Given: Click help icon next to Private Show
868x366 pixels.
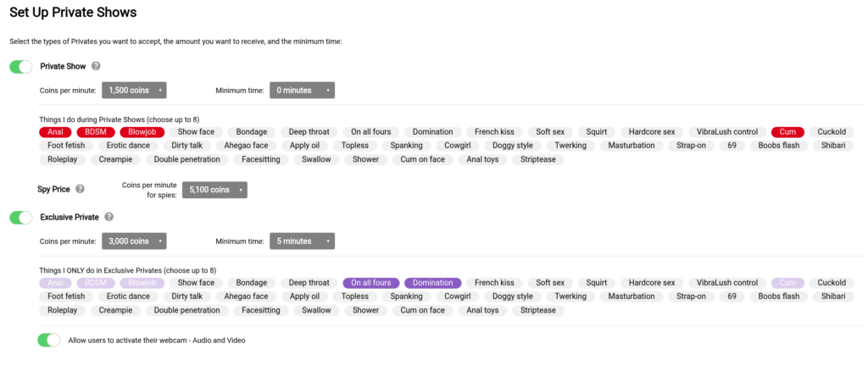Looking at the screenshot, I should click(96, 66).
